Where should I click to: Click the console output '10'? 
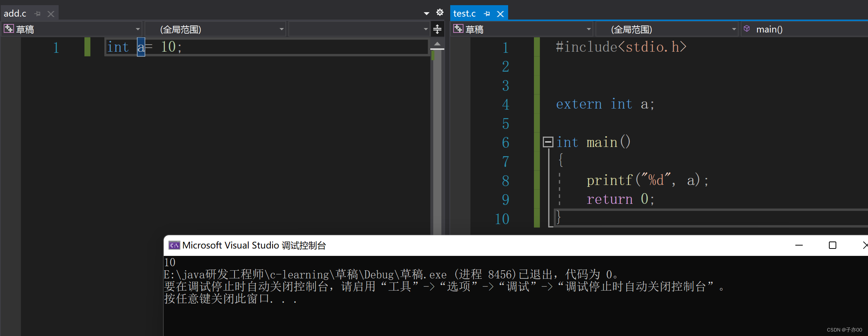[170, 262]
